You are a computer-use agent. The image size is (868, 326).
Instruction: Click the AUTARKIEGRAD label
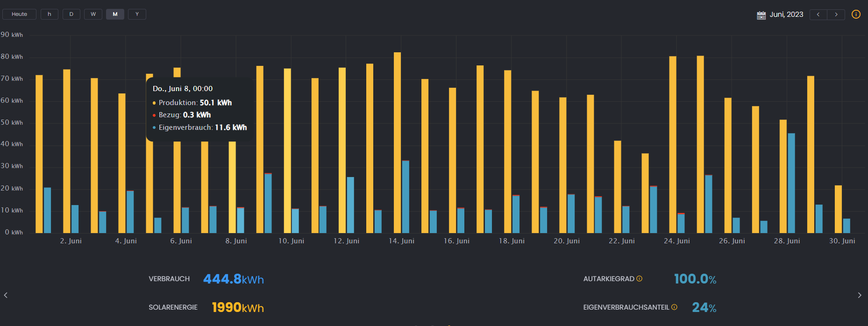[x=609, y=279]
